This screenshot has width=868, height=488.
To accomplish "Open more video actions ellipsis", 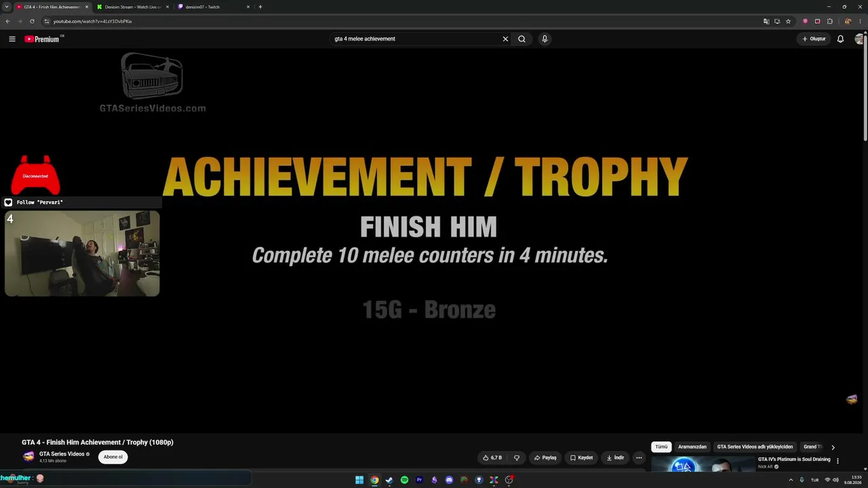I will 639,457.
